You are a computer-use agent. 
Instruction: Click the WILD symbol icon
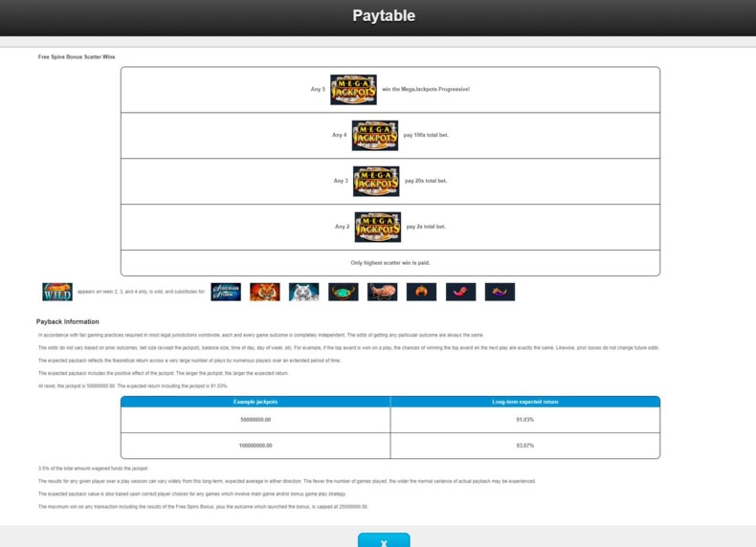pos(57,292)
